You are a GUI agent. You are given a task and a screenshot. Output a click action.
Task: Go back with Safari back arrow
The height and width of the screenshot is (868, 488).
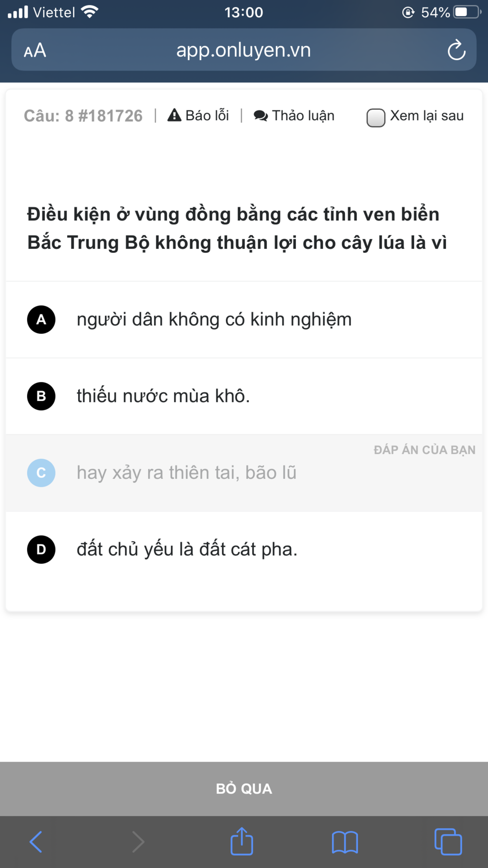click(x=36, y=841)
